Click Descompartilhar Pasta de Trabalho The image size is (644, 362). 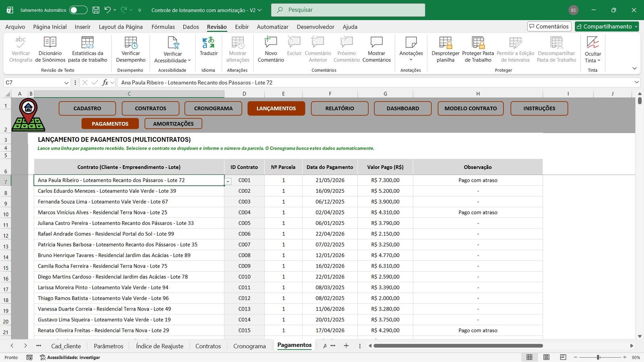click(x=557, y=49)
